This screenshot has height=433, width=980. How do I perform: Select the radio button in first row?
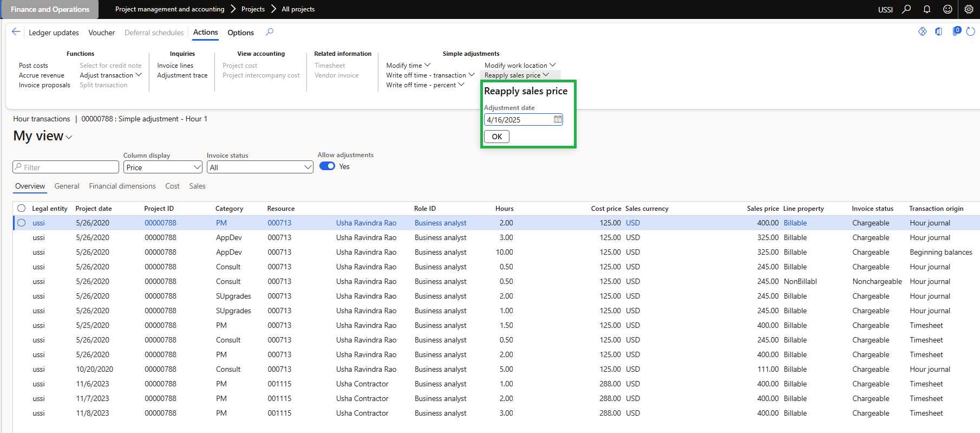click(x=22, y=223)
